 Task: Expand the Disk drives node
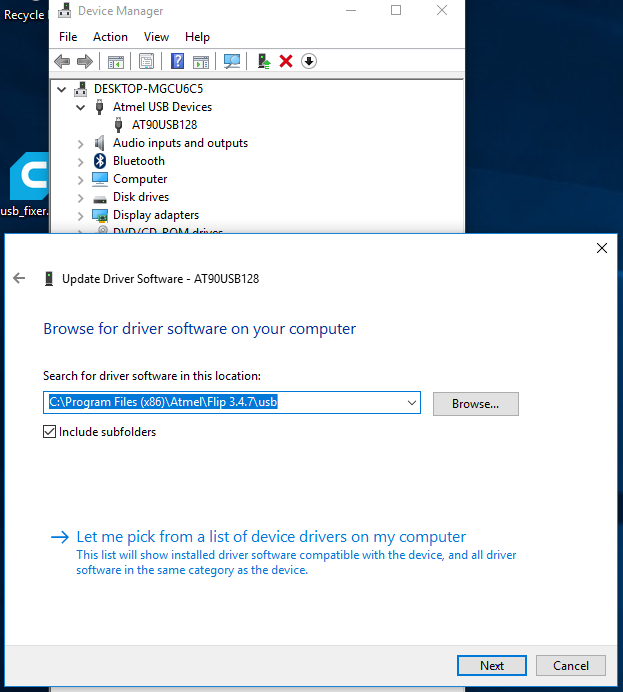[80, 198]
